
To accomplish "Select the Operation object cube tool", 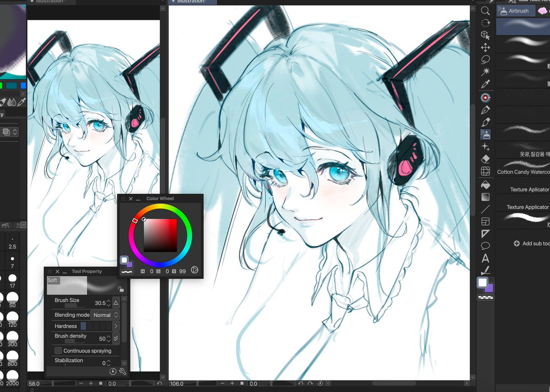I will click(x=485, y=35).
